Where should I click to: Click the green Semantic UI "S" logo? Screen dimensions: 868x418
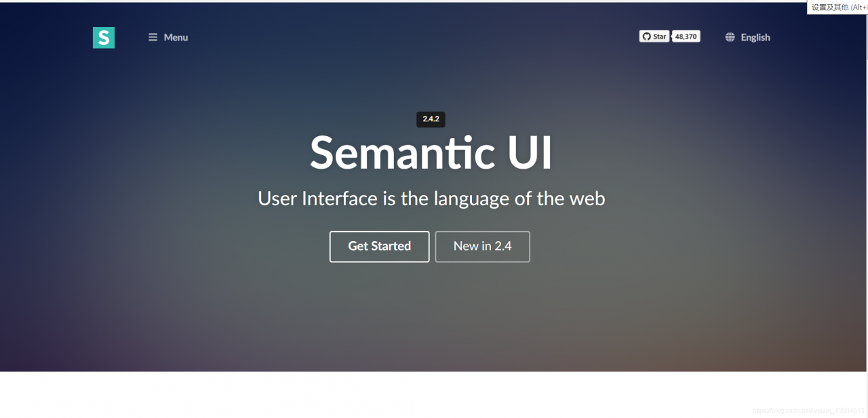(104, 37)
